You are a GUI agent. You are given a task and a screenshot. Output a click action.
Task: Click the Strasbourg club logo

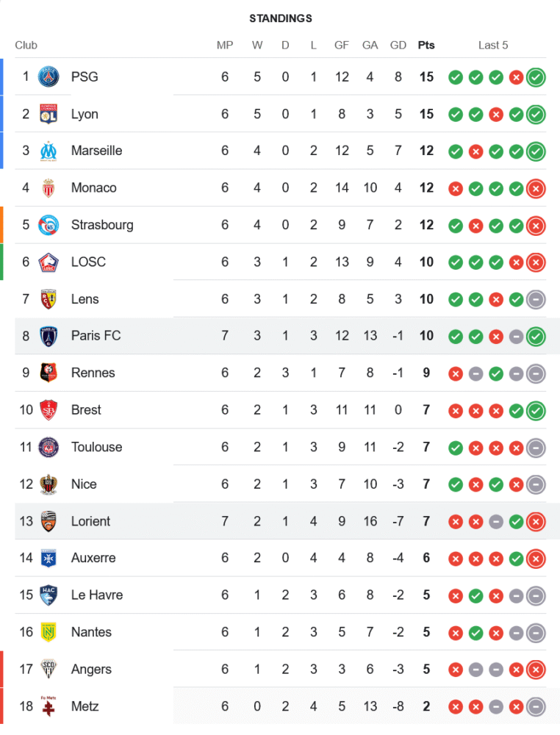coord(49,225)
